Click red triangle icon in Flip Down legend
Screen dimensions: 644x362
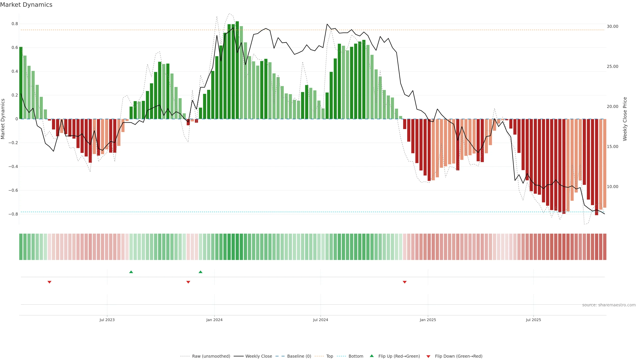point(428,356)
